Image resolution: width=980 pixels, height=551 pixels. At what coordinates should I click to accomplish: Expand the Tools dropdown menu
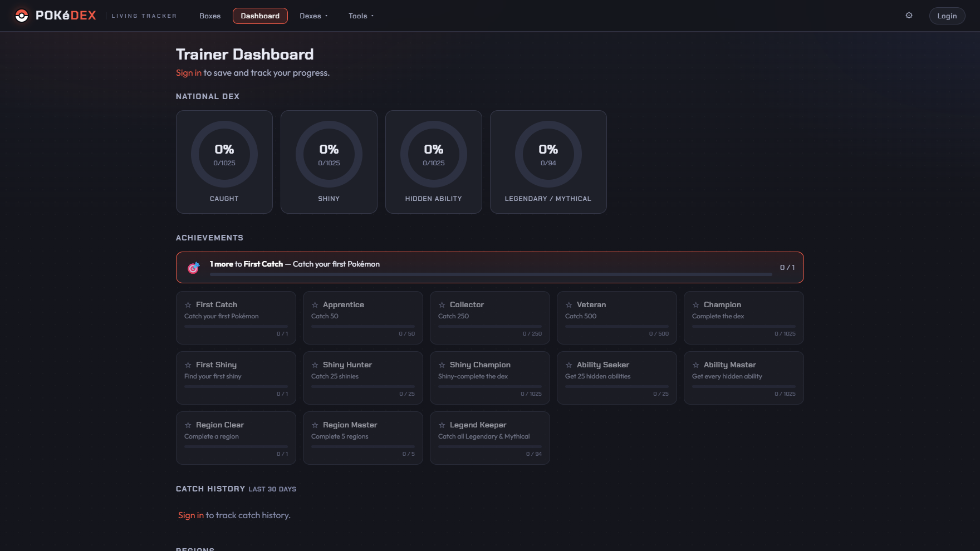coord(361,16)
